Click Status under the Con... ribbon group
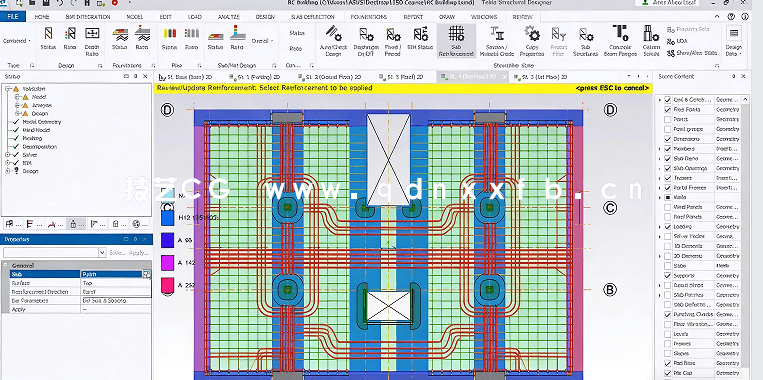The width and height of the screenshot is (763, 380). coord(297,33)
